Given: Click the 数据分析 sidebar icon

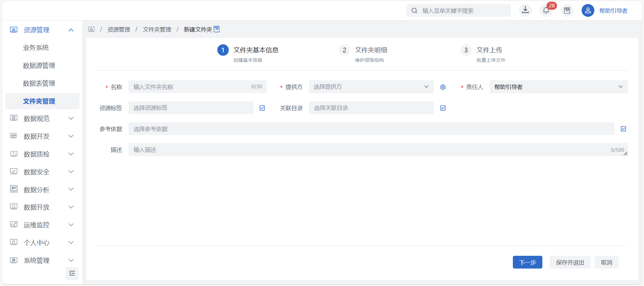Looking at the screenshot, I should click(x=13, y=189).
